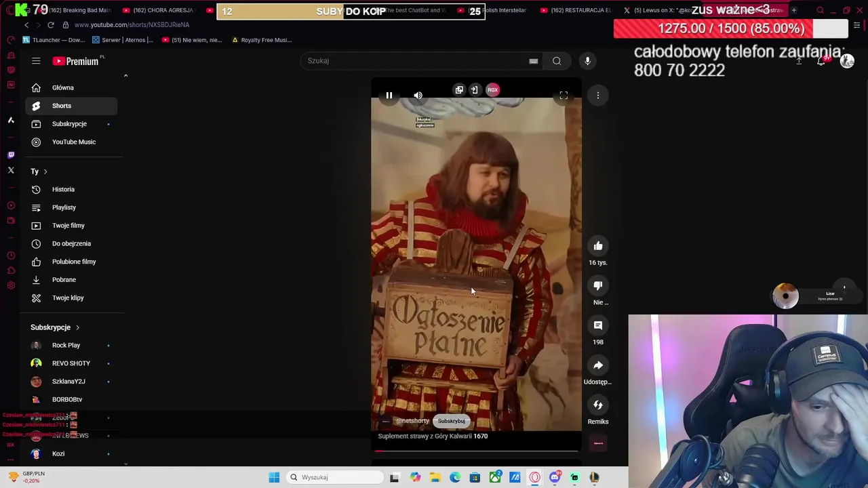The image size is (868, 488).
Task: Open the Shorts three-dot more menu
Action: pyautogui.click(x=598, y=96)
